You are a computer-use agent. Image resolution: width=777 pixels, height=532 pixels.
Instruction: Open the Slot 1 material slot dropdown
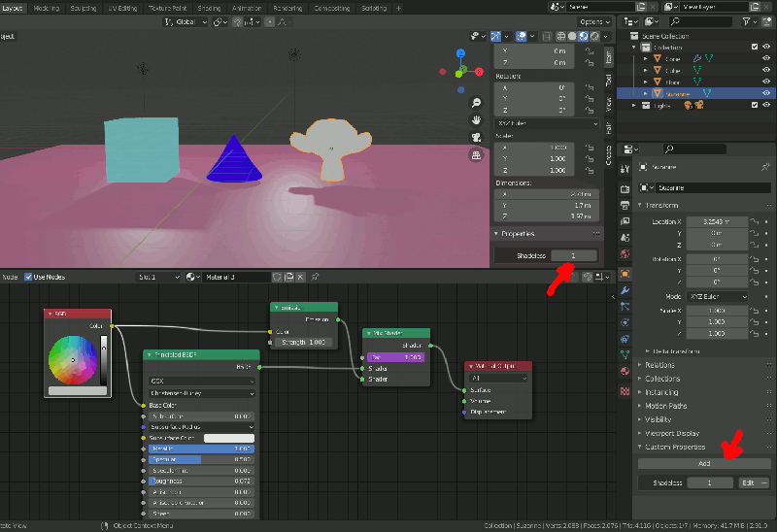pyautogui.click(x=158, y=277)
